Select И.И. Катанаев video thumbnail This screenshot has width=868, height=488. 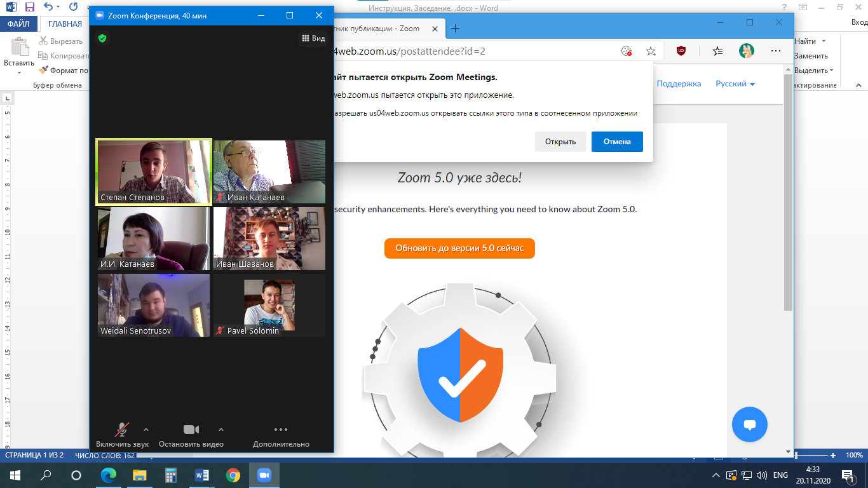tap(154, 239)
